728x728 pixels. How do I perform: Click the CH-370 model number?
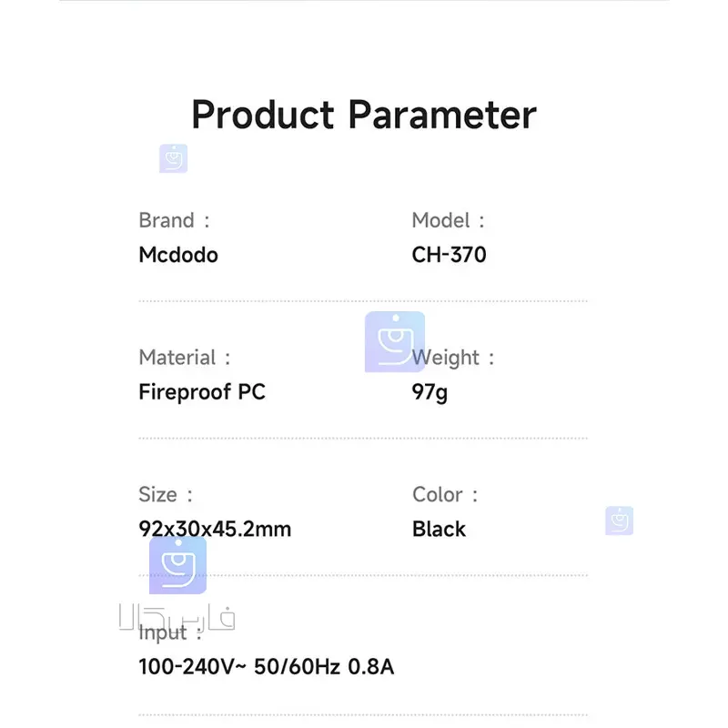449,255
